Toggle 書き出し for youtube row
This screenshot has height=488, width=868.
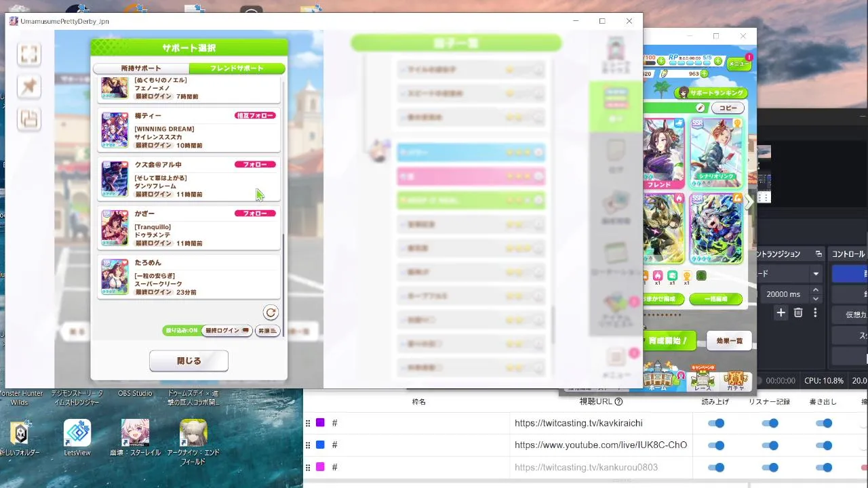point(824,445)
